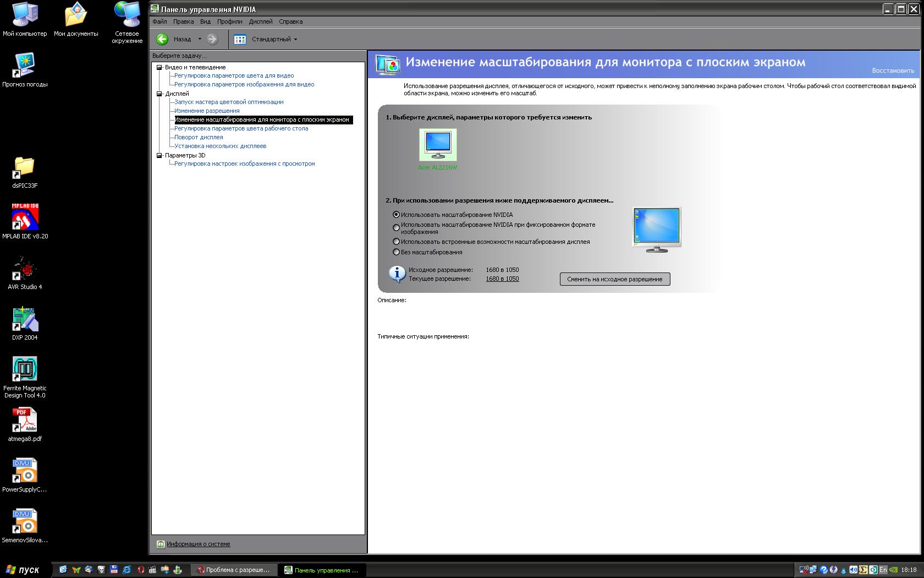Viewport: 924px width, 578px height.
Task: Open the Вид menu
Action: [205, 21]
